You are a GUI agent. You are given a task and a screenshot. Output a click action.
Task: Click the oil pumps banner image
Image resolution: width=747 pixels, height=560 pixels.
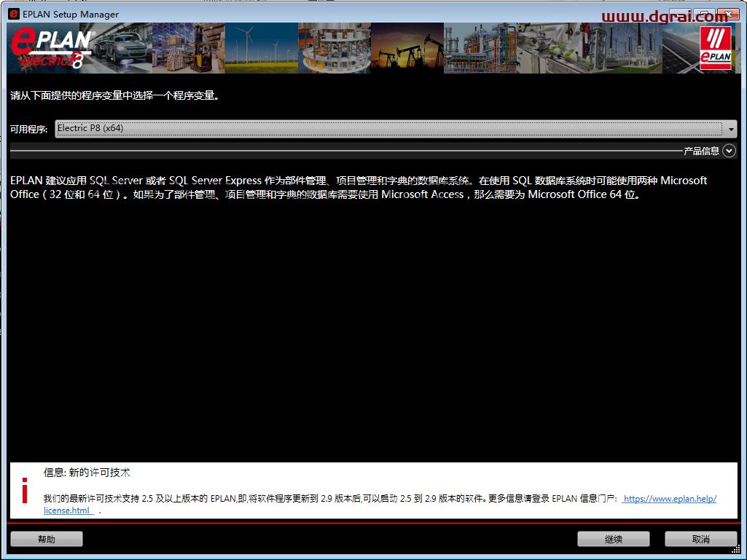407,48
